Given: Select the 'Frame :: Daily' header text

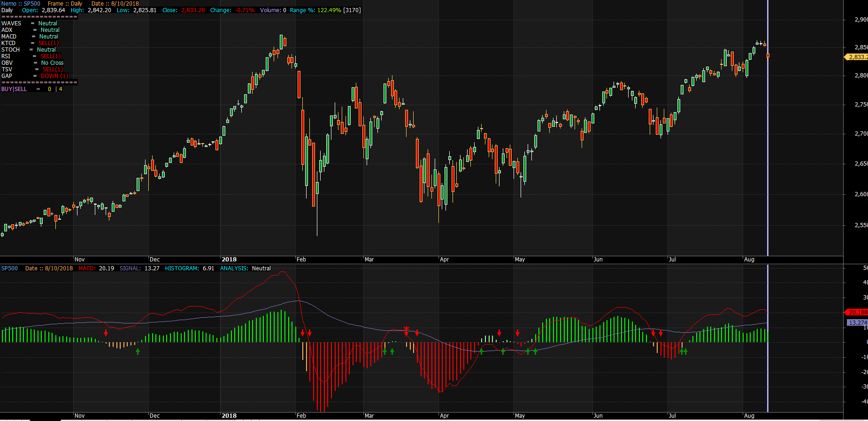Looking at the screenshot, I should click(65, 3).
